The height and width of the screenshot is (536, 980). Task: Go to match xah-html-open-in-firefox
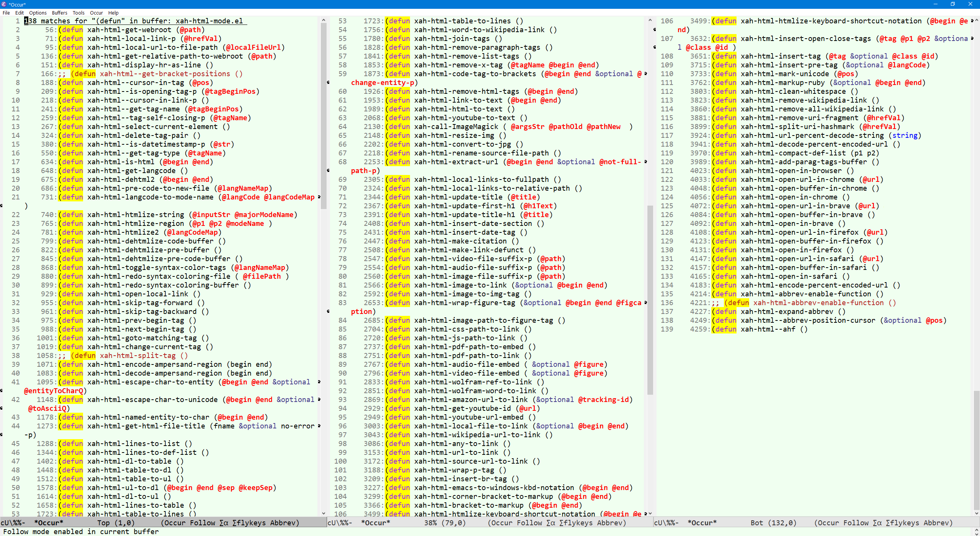[791, 250]
